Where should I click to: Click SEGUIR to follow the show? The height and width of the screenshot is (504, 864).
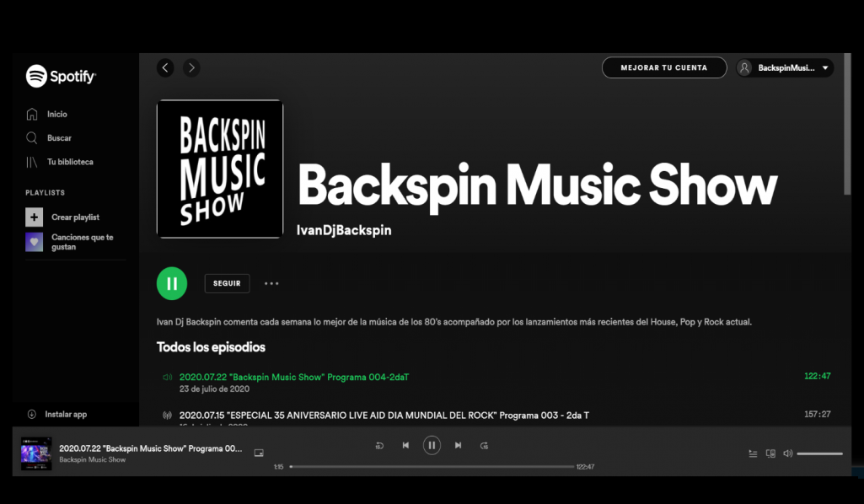[x=227, y=283]
